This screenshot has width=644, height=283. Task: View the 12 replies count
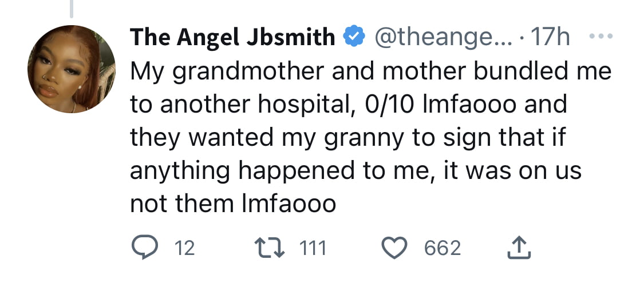[185, 249]
